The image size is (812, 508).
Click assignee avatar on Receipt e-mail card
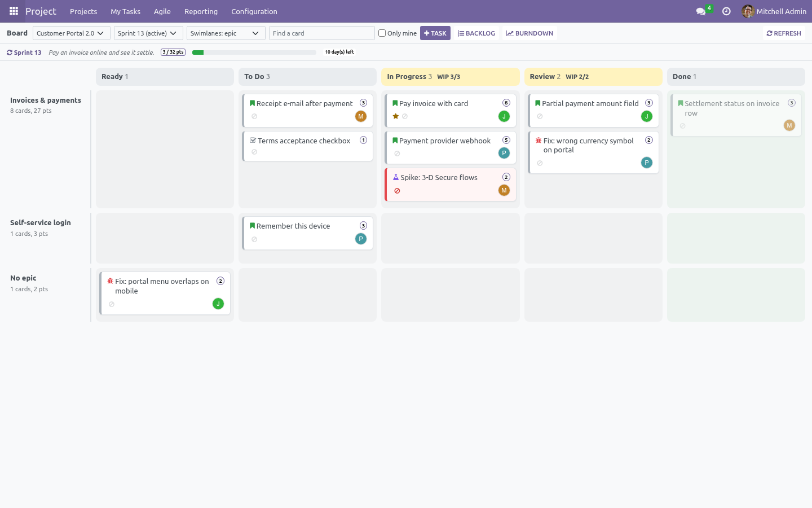pos(361,116)
